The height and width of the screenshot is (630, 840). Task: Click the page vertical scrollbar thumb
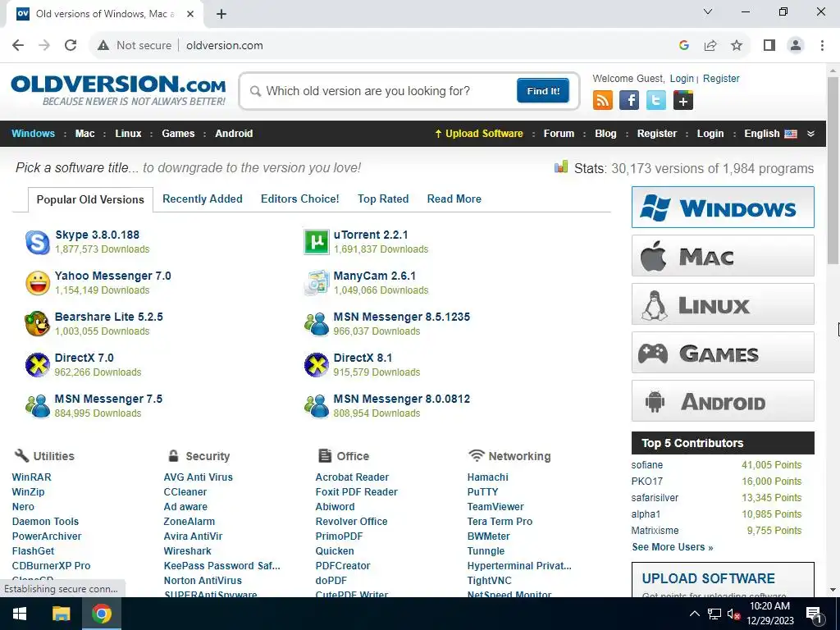click(833, 170)
